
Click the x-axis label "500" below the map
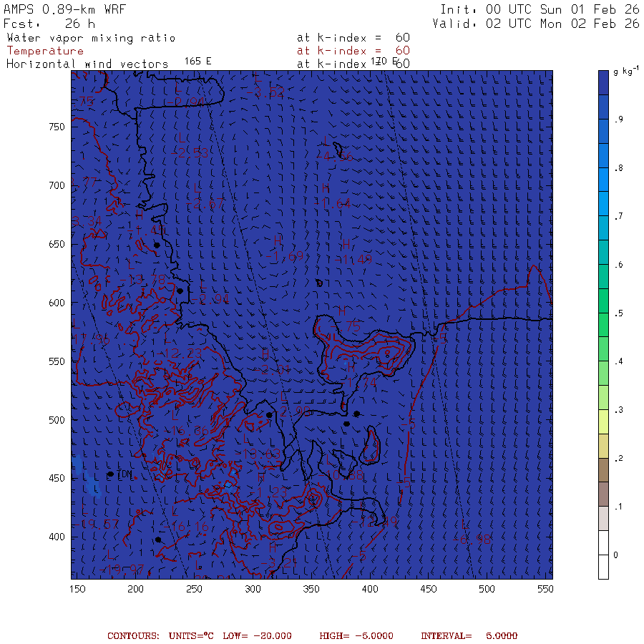487,590
